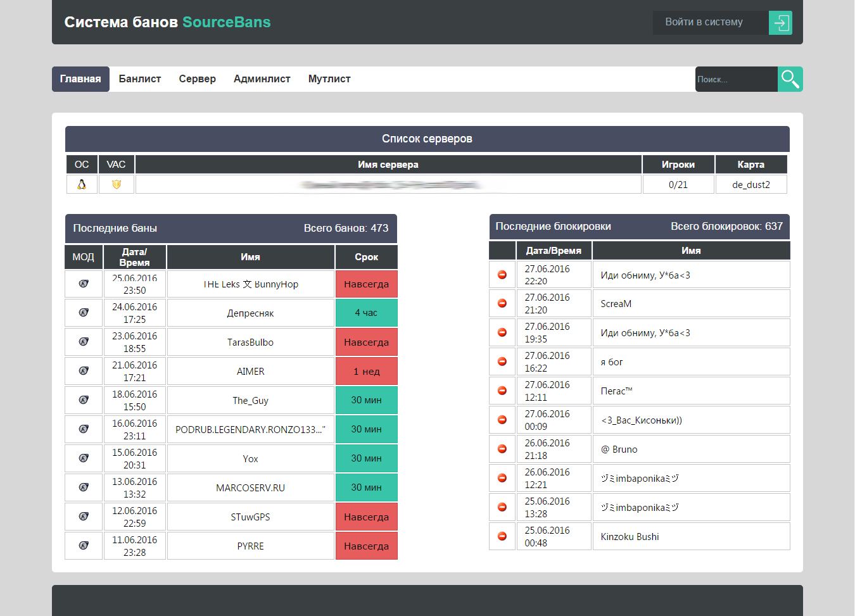Click the 1 нед duration cell
The width and height of the screenshot is (855, 616).
(366, 372)
